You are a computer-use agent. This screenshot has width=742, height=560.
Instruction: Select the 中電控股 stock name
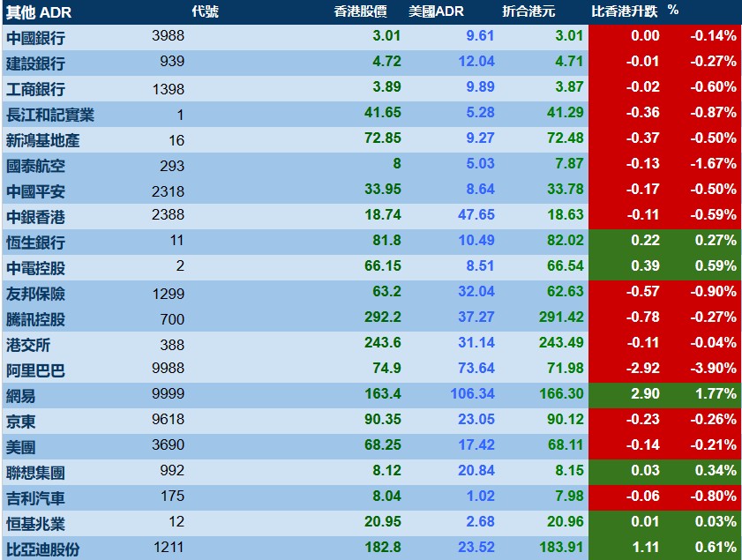[35, 268]
